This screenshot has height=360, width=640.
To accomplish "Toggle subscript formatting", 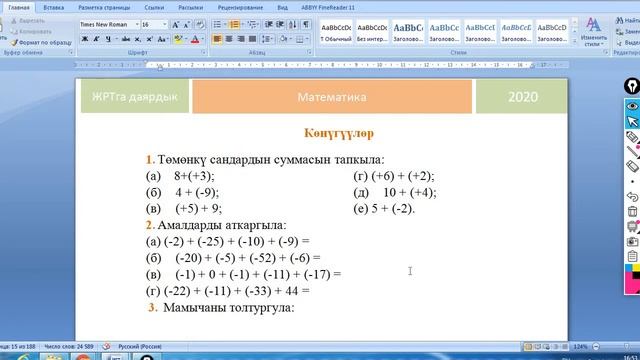I will pos(138,39).
